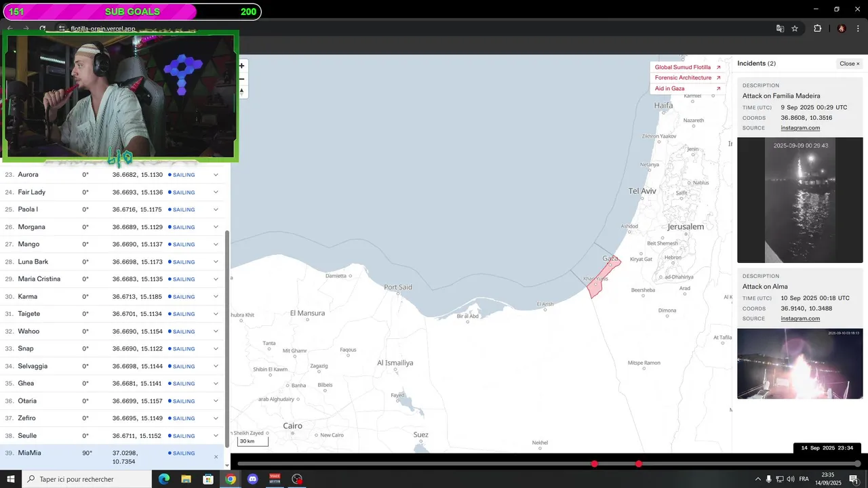Open OBS Studio taskbar icon

pyautogui.click(x=297, y=479)
